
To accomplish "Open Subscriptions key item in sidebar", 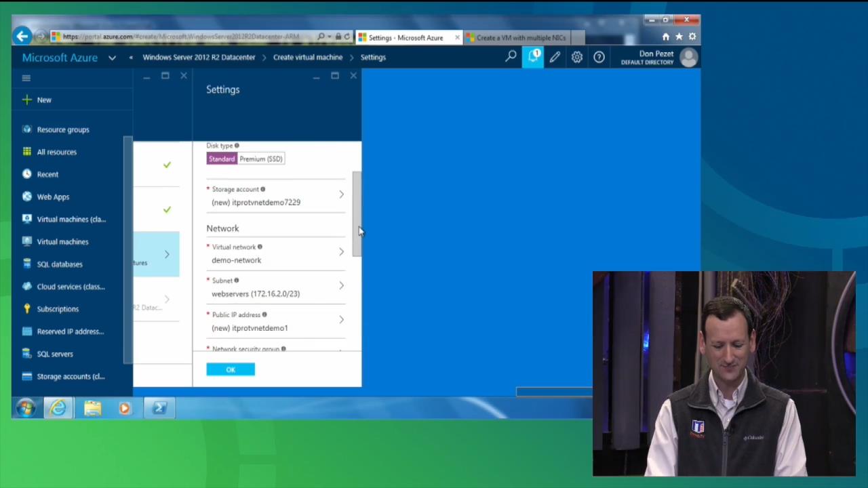I will tap(58, 308).
